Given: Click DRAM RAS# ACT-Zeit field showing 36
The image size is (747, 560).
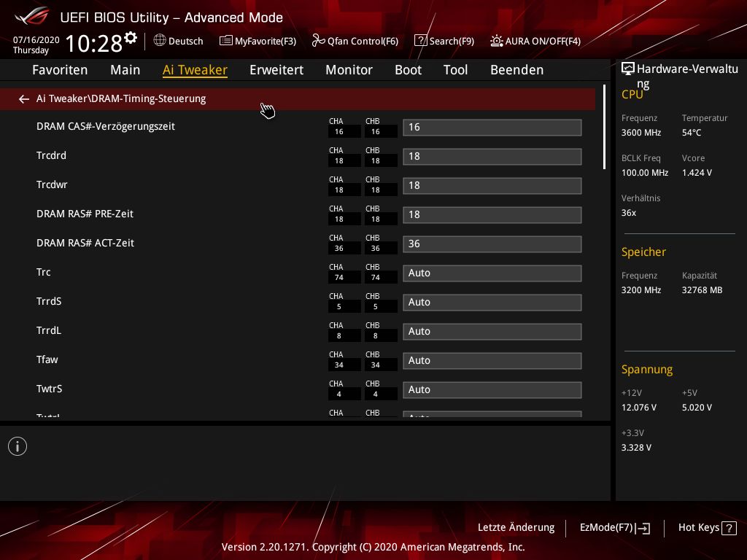Looking at the screenshot, I should 492,244.
